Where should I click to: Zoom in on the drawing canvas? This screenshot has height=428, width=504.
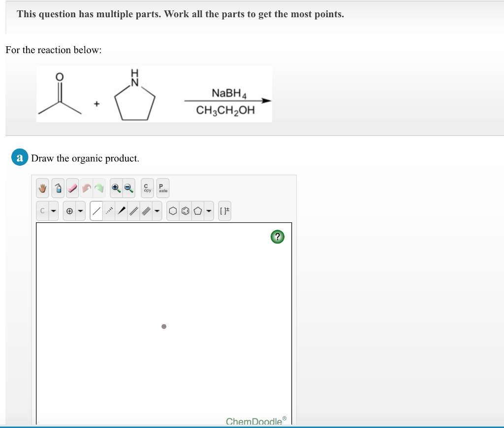[x=115, y=187]
